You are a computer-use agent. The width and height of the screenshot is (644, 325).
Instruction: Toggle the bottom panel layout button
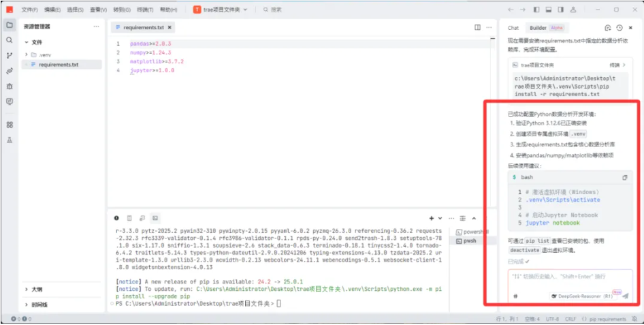[548, 10]
